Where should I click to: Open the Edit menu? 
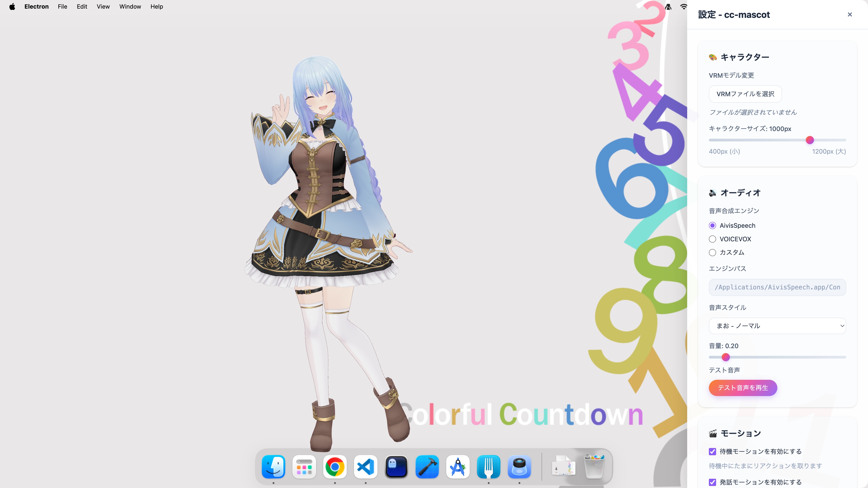[82, 7]
